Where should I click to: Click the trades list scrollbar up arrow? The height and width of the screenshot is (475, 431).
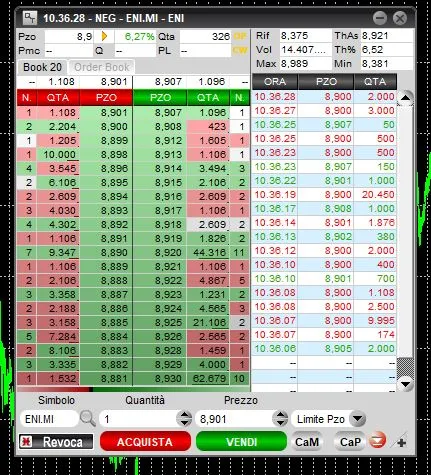click(x=406, y=98)
